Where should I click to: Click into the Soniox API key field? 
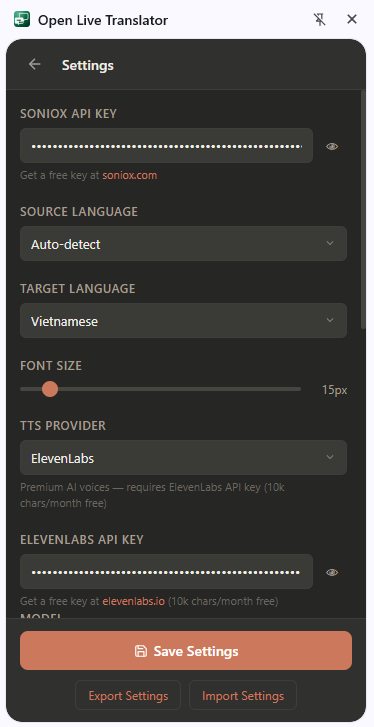166,146
